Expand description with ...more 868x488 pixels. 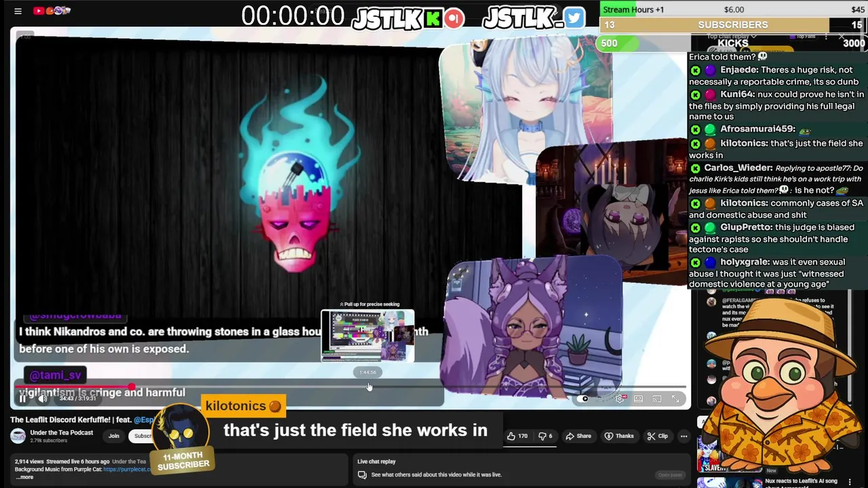pos(24,477)
